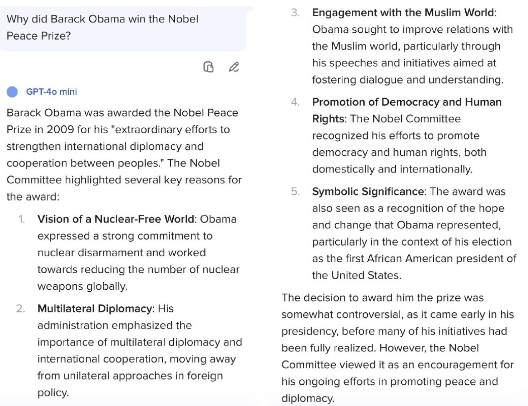
Task: Select the GPT-4o mini model label
Action: [x=52, y=92]
